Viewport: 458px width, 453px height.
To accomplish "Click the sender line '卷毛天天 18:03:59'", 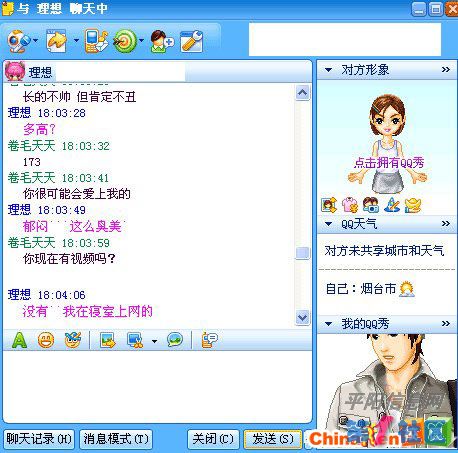I will [59, 243].
